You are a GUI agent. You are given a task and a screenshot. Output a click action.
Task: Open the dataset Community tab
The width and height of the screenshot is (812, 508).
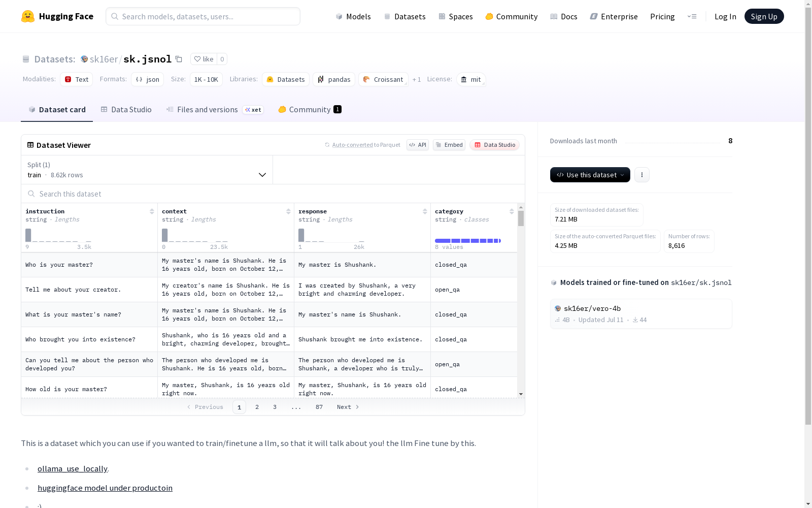click(x=310, y=110)
